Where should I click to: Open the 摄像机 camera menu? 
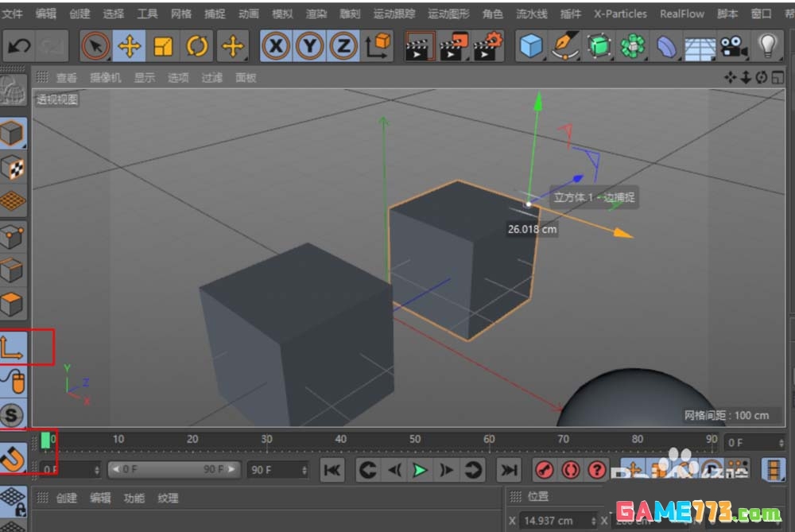point(104,77)
